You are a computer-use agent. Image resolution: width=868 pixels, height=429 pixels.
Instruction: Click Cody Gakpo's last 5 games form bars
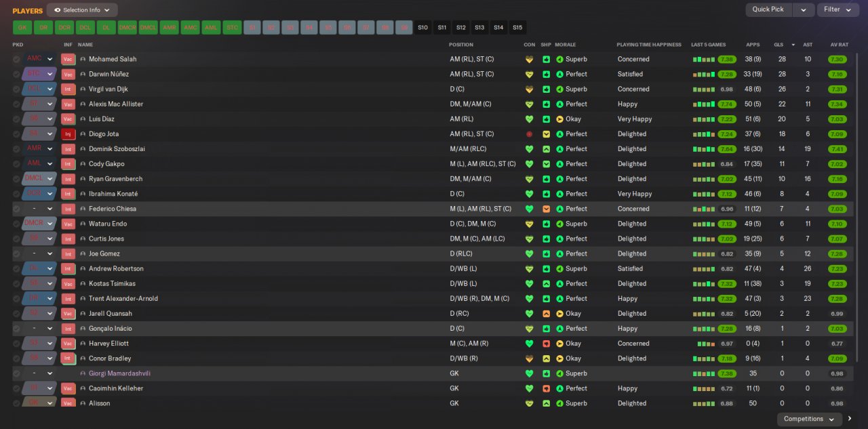tap(704, 164)
